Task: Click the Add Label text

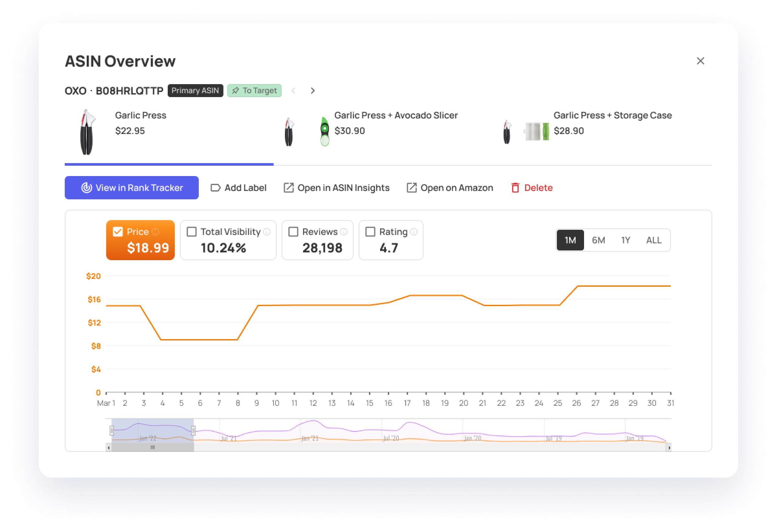Action: click(x=245, y=188)
